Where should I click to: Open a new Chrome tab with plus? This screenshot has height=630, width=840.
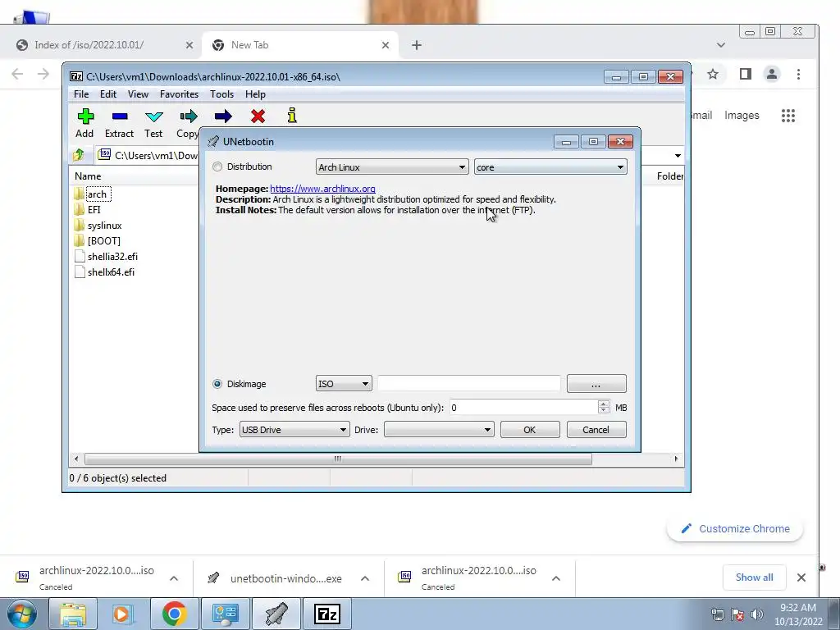(416, 46)
